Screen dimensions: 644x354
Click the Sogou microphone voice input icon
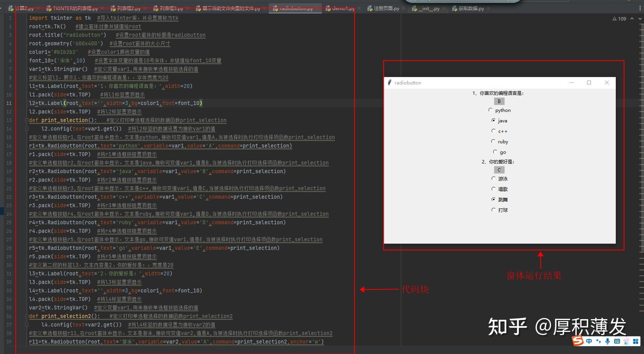point(608,341)
